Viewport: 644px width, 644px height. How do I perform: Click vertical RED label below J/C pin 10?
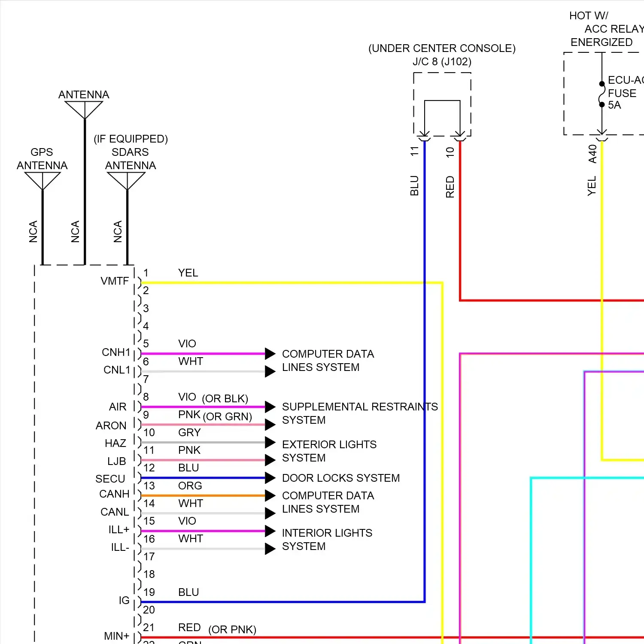tap(450, 187)
